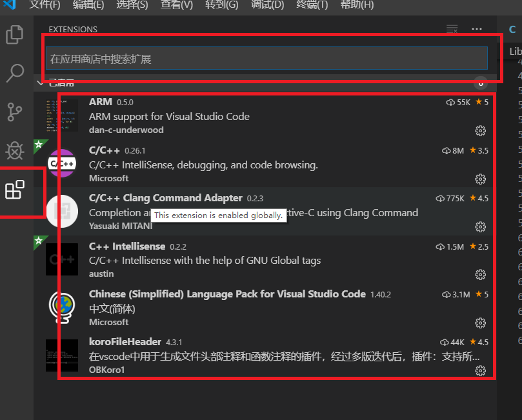Open the Source Control view

[15, 112]
